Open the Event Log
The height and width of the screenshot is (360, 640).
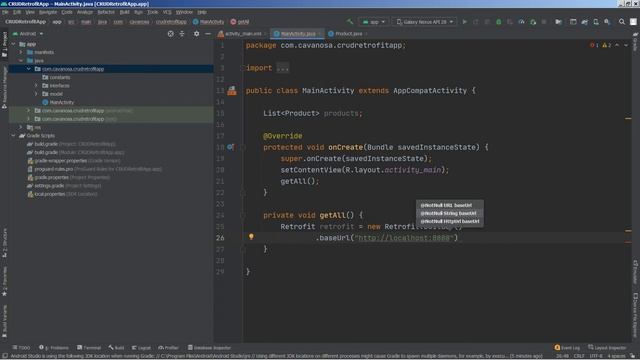tap(567, 348)
